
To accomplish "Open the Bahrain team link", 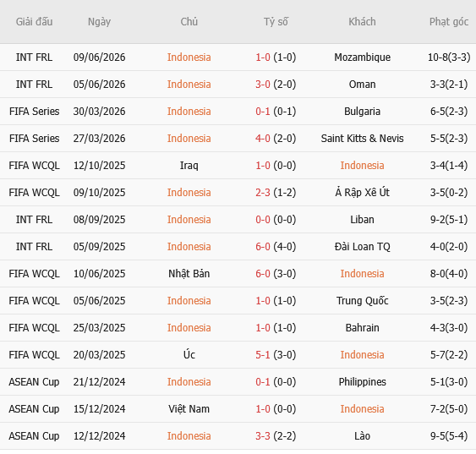I will click(x=362, y=328).
